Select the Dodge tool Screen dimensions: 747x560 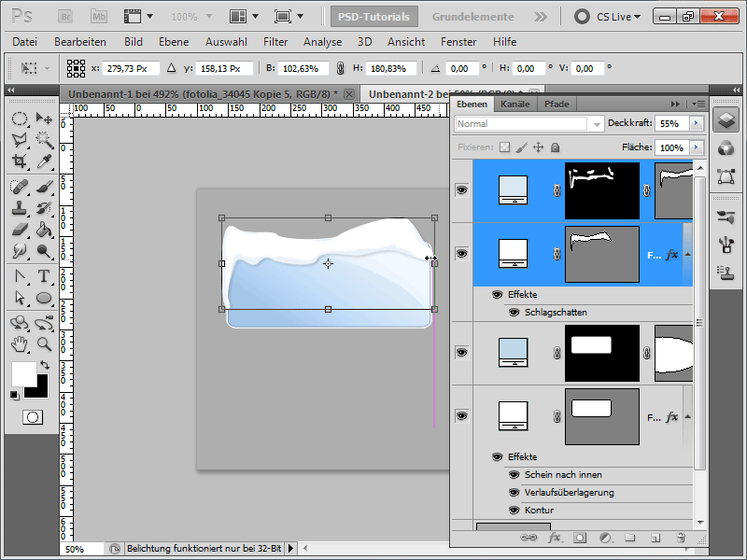pyautogui.click(x=44, y=251)
